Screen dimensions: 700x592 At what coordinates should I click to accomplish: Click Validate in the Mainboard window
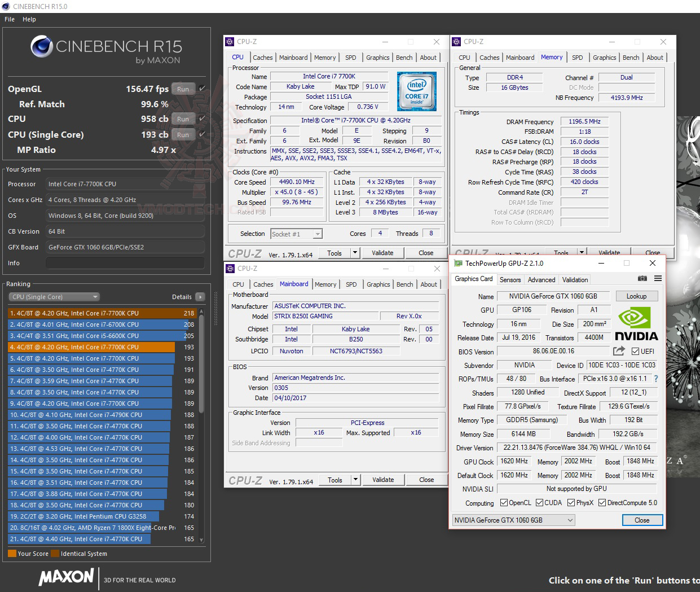[x=383, y=480]
